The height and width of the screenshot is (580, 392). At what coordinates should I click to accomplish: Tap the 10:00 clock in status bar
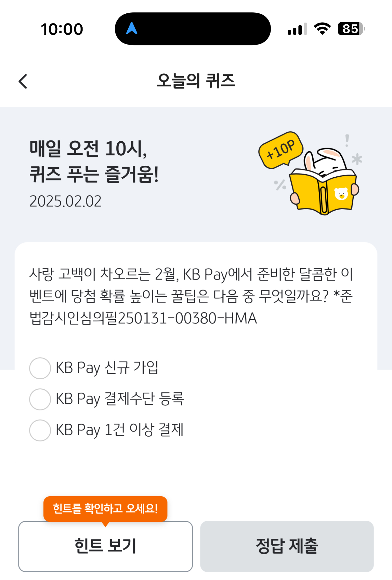point(62,29)
